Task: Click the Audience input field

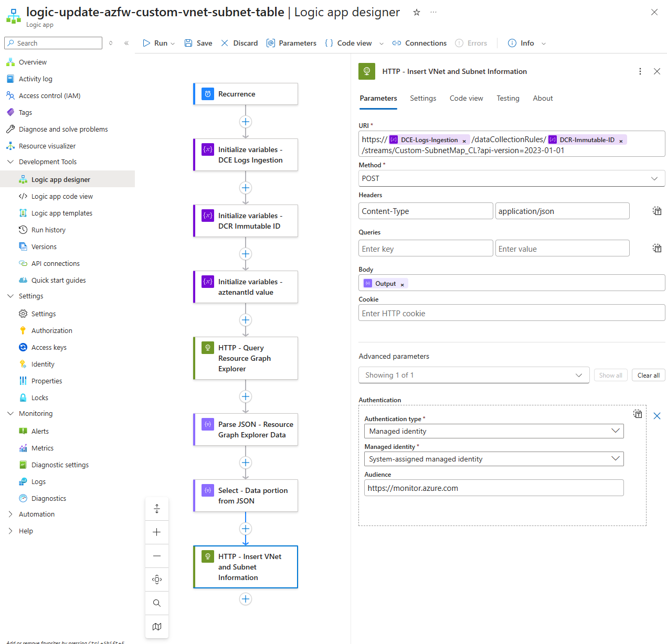Action: pyautogui.click(x=493, y=488)
